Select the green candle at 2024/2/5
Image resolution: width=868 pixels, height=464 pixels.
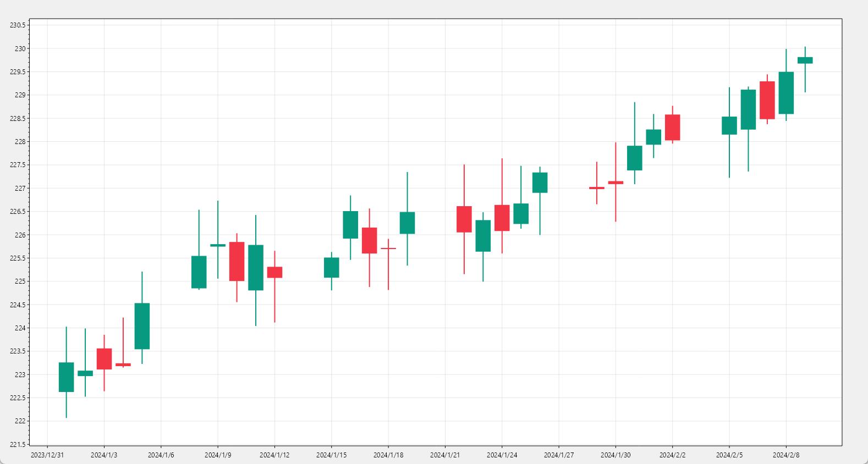point(729,125)
